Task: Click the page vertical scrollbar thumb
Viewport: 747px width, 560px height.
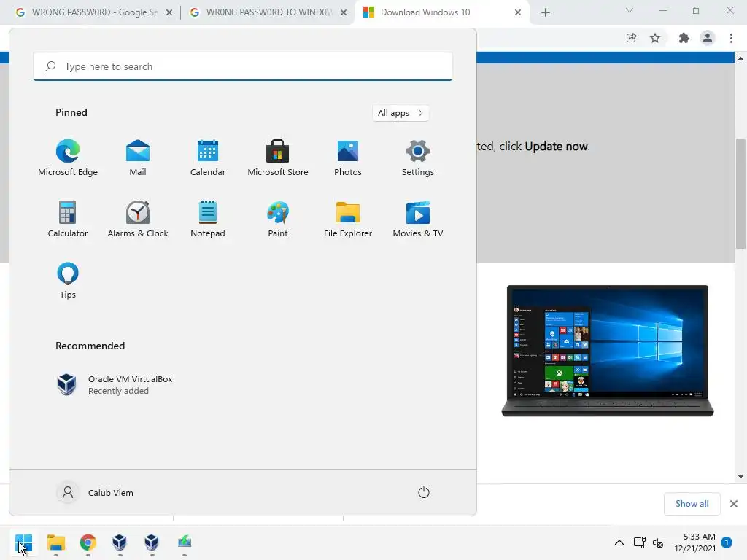Action: pyautogui.click(x=740, y=192)
